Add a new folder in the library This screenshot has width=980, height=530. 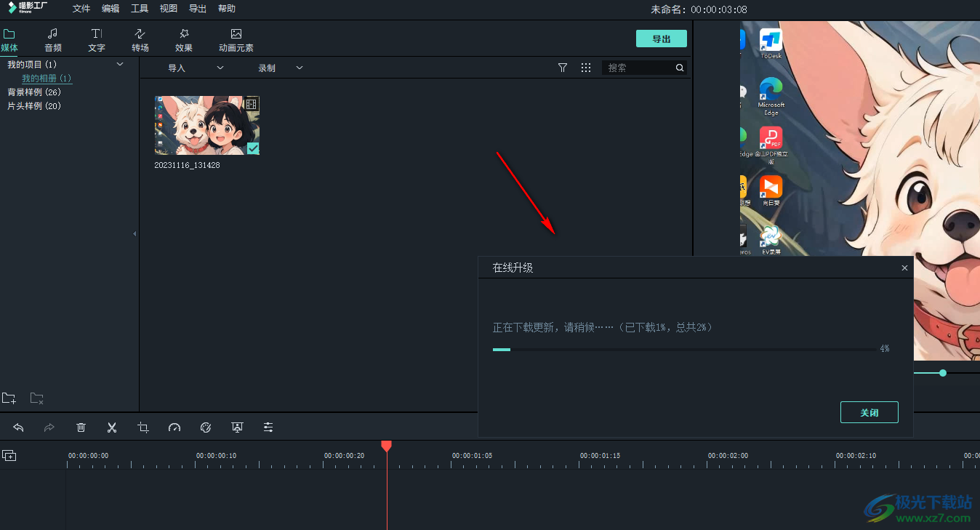[9, 398]
